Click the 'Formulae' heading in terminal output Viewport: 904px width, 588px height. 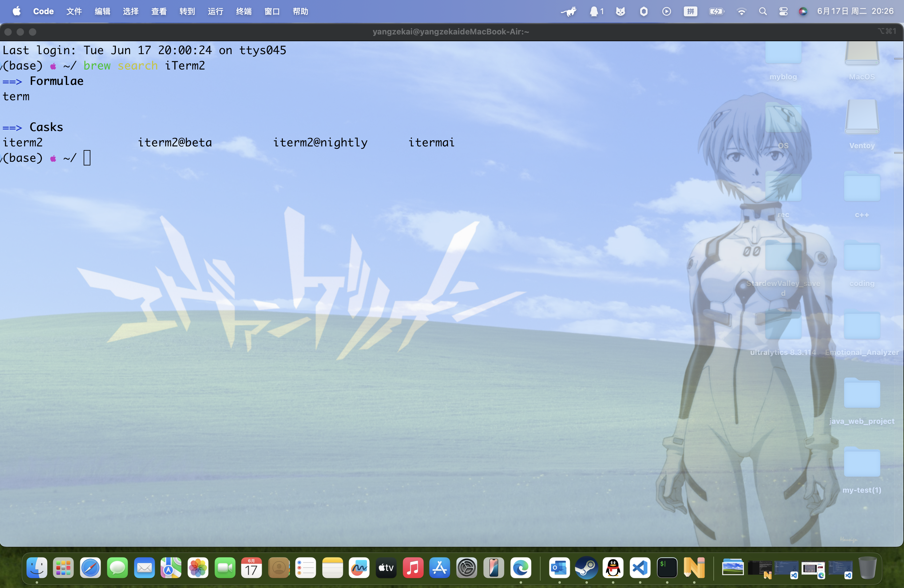[57, 81]
